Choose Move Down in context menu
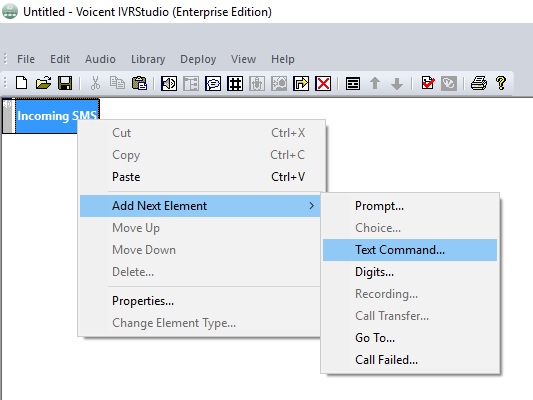The height and width of the screenshot is (400, 533). click(x=201, y=250)
